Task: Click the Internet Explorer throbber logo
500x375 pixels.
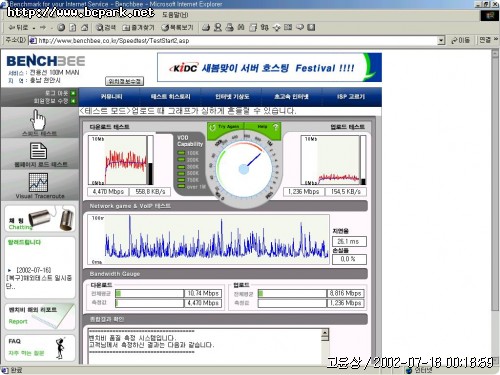Action: pyautogui.click(x=489, y=15)
